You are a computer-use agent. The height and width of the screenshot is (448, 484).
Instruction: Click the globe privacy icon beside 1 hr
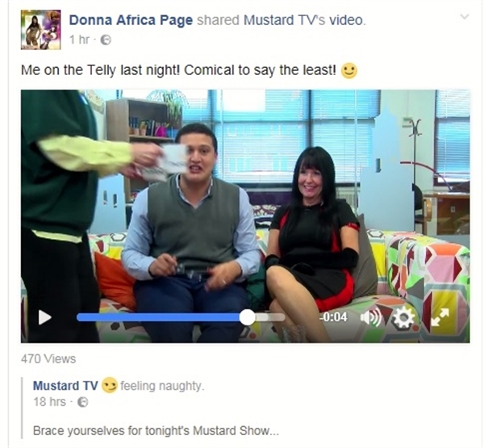coord(106,40)
